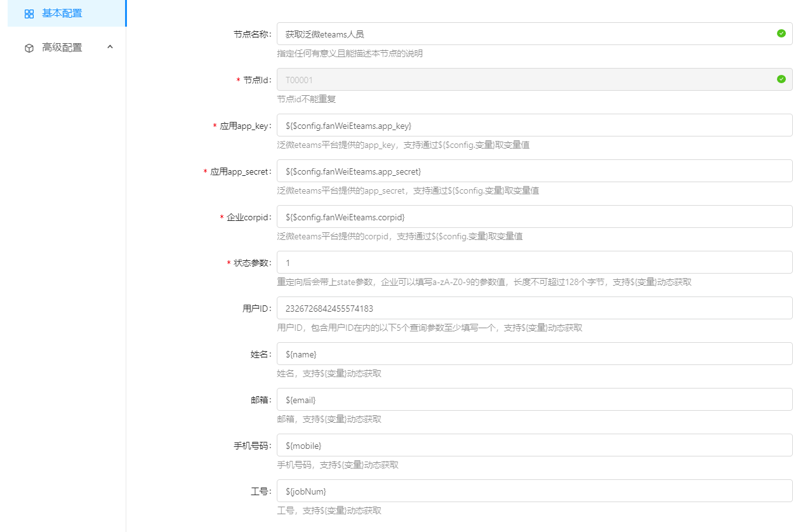Viewport: 803px width, 532px height.
Task: Click the 状态参数 input field
Action: pyautogui.click(x=534, y=262)
